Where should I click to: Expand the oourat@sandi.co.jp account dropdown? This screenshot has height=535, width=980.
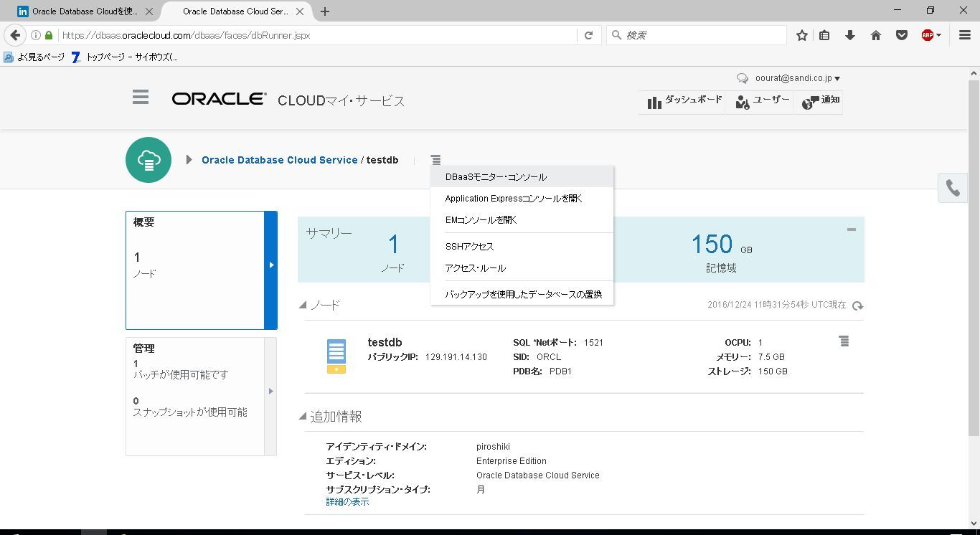point(798,78)
